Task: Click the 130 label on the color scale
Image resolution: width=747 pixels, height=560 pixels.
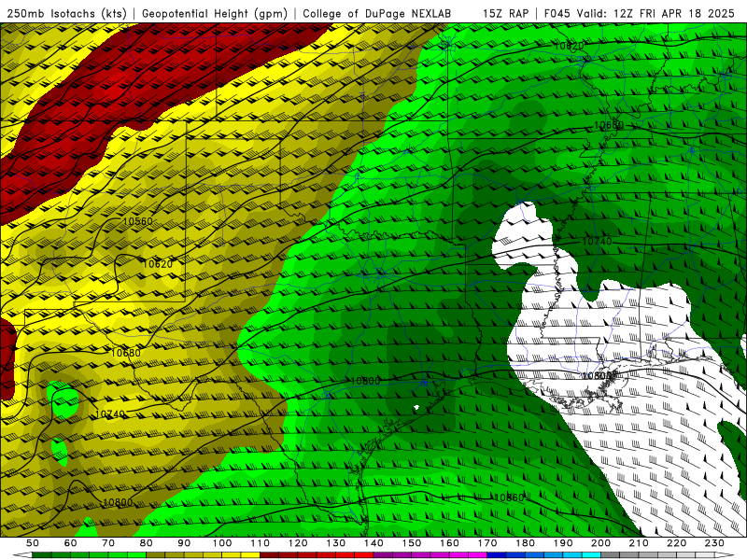Action: coord(336,543)
